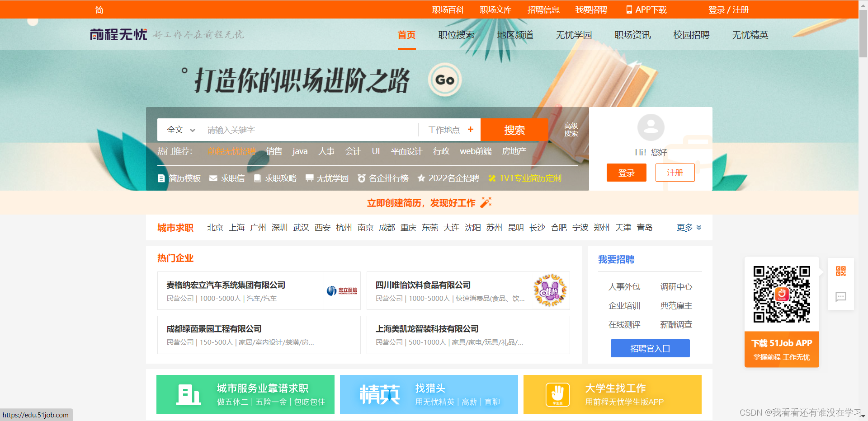This screenshot has width=868, height=421.
Task: Click 薪酬调查 service link
Action: pos(676,324)
